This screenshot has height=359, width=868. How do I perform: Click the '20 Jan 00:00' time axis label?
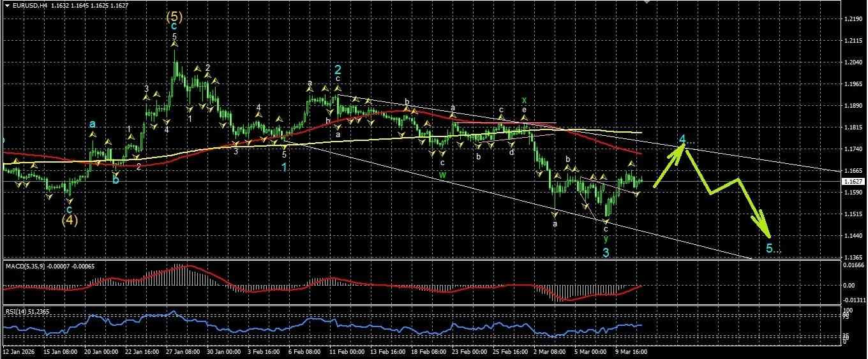[x=102, y=351]
